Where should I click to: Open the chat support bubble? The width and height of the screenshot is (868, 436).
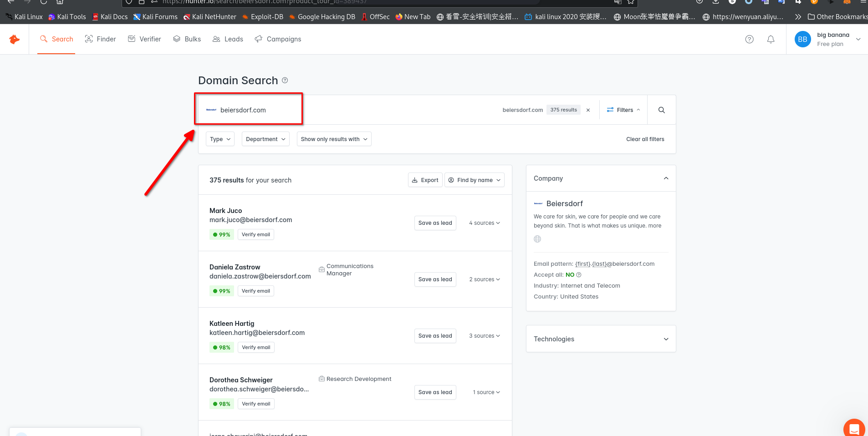pyautogui.click(x=854, y=428)
